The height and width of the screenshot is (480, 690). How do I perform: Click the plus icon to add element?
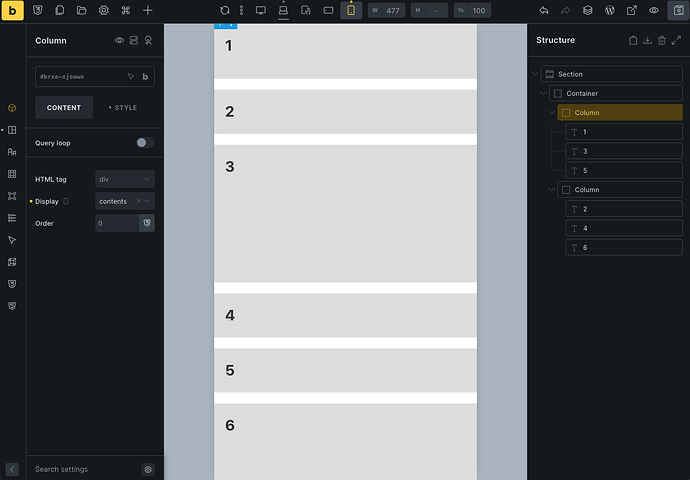[x=148, y=10]
